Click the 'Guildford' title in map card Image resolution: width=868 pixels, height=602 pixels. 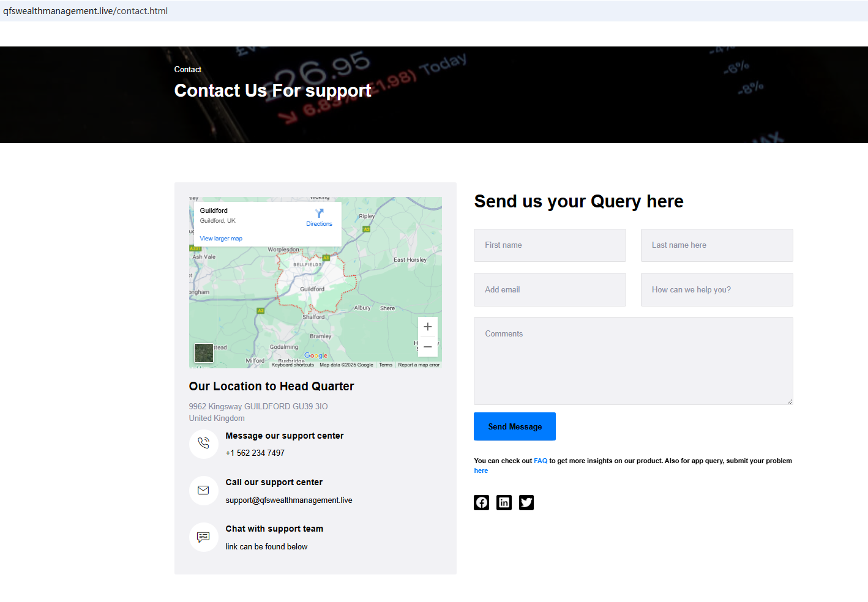(214, 211)
